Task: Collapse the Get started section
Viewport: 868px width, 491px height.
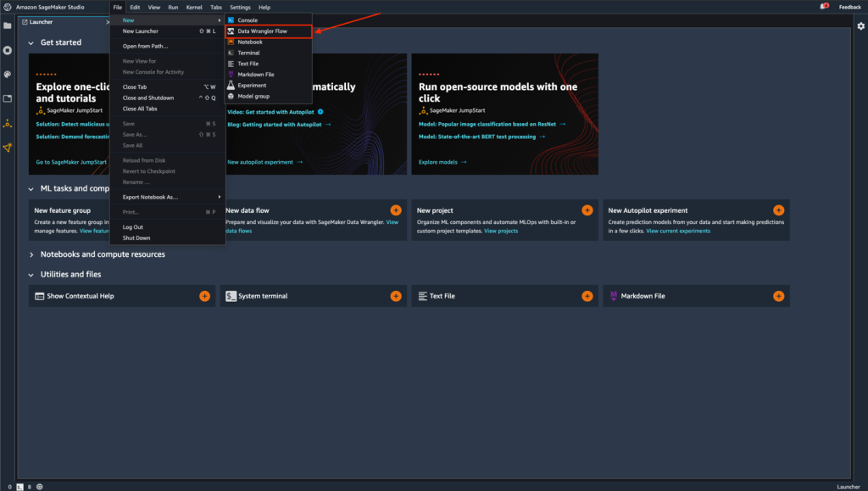Action: [31, 43]
